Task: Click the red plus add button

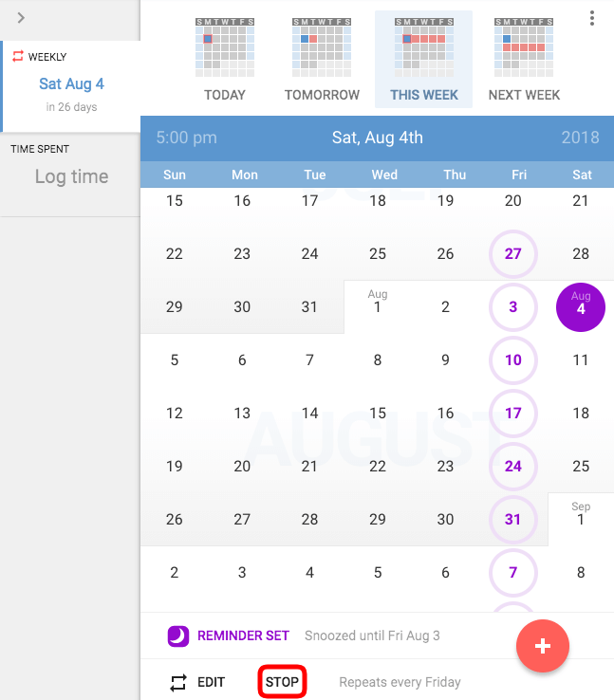Action: (x=543, y=646)
